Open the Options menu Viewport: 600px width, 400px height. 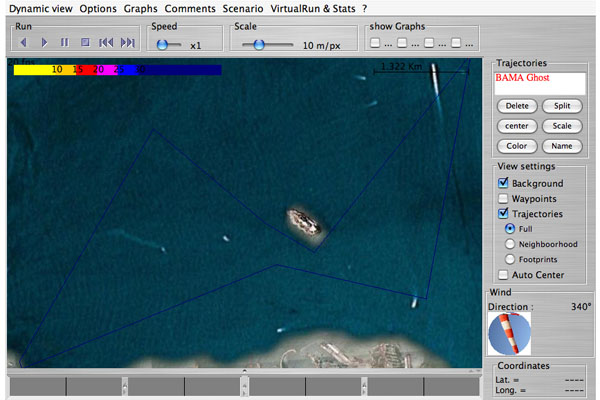[98, 8]
